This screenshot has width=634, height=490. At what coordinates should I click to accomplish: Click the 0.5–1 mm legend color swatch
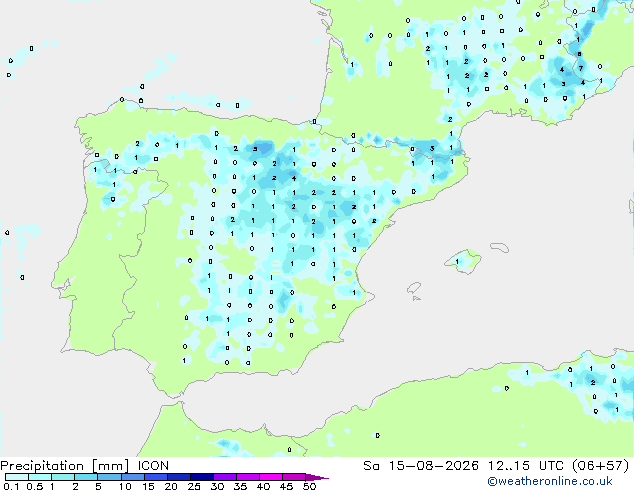40,477
